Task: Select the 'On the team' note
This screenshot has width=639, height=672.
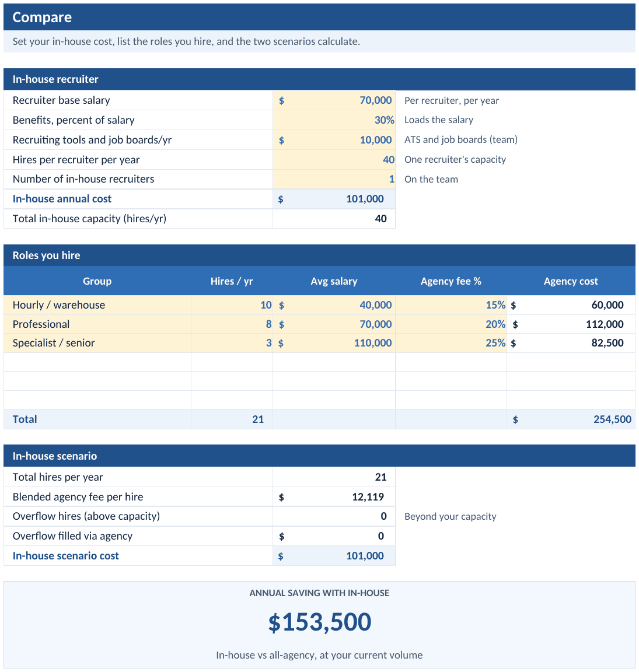Action: click(x=431, y=179)
